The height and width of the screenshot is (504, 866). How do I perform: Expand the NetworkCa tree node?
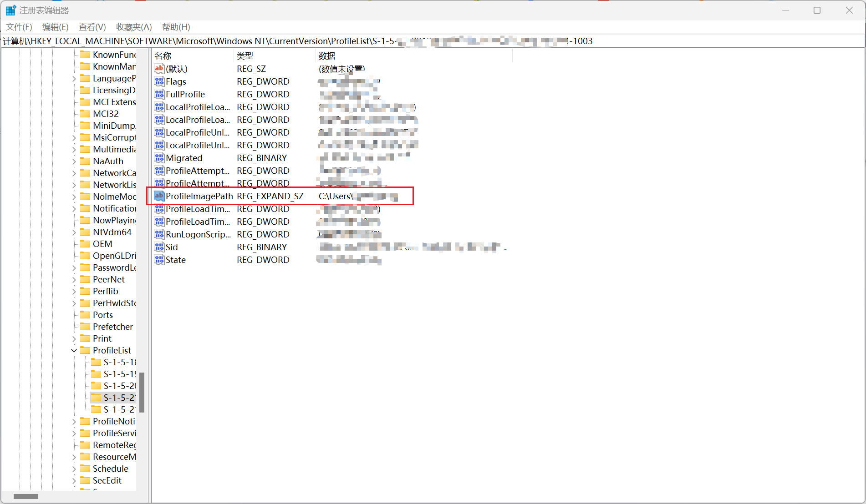tap(74, 173)
